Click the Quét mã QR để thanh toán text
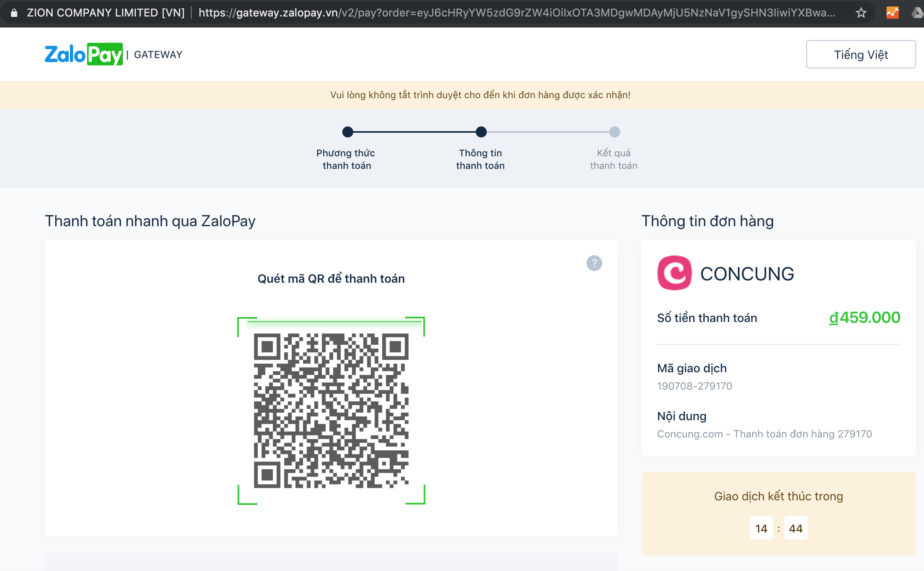Image resolution: width=924 pixels, height=571 pixels. pyautogui.click(x=331, y=278)
